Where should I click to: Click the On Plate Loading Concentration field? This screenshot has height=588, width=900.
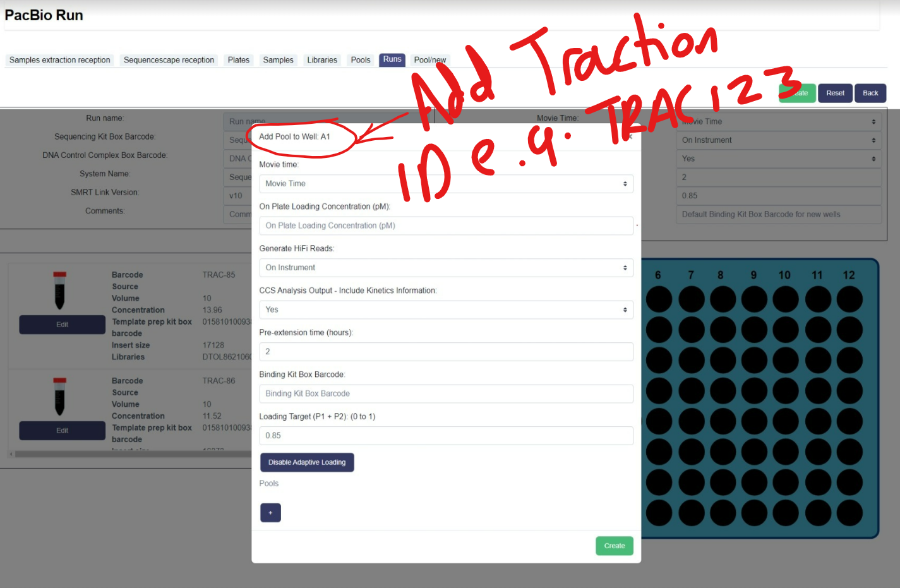(446, 225)
